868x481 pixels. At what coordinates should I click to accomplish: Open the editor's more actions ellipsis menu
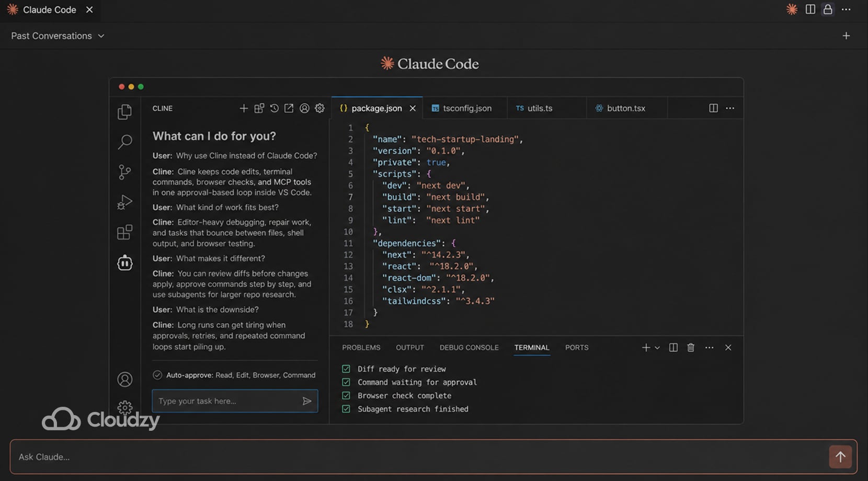(x=730, y=108)
